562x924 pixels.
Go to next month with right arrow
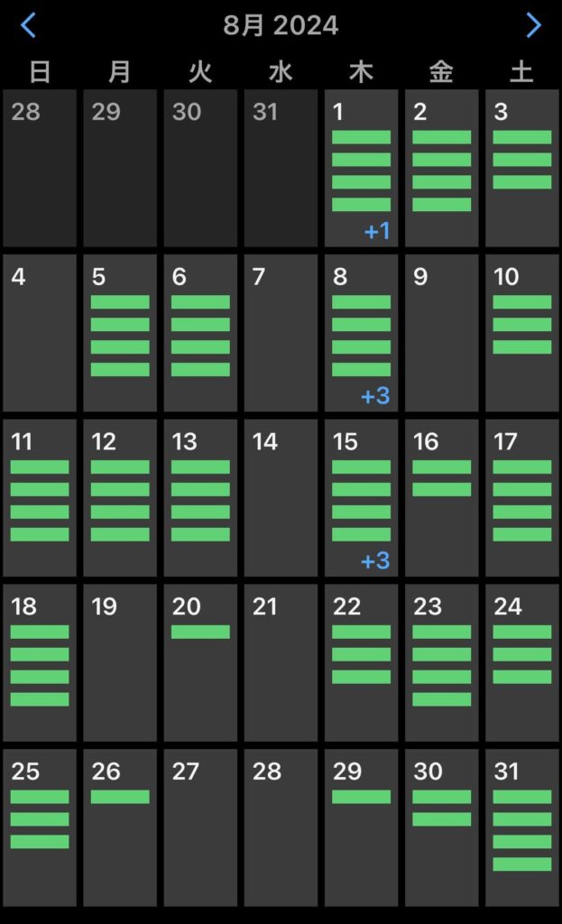point(533,25)
